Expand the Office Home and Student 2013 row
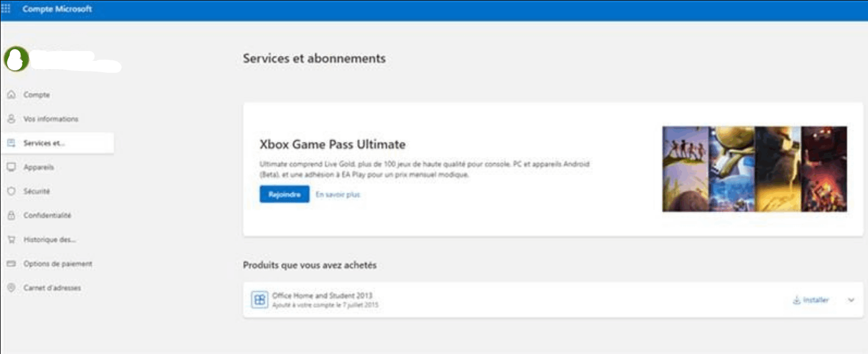The height and width of the screenshot is (354, 868). click(x=851, y=300)
